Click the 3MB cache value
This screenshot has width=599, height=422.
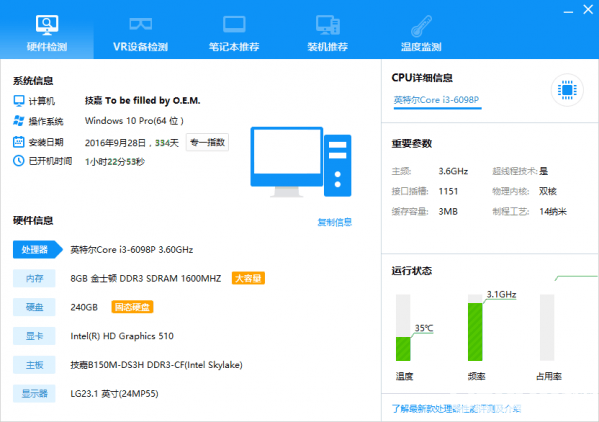[x=448, y=212]
